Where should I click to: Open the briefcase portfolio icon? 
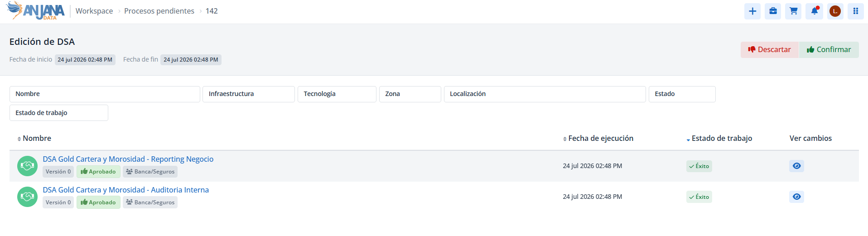tap(773, 11)
